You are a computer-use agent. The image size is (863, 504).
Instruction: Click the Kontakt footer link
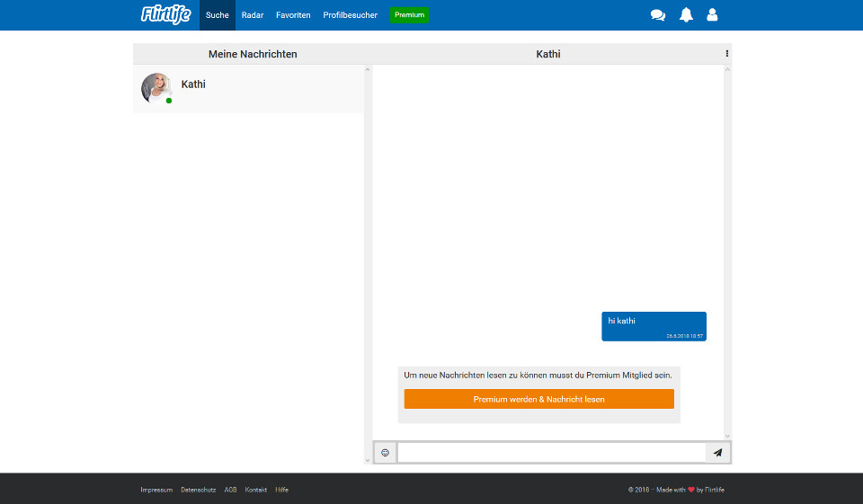256,490
